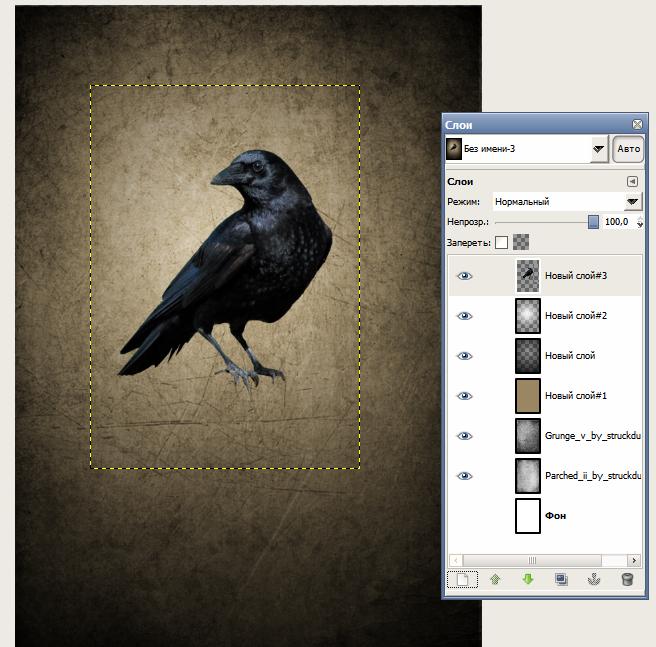
Task: Hide the Новый слой#1 layer
Action: point(464,396)
